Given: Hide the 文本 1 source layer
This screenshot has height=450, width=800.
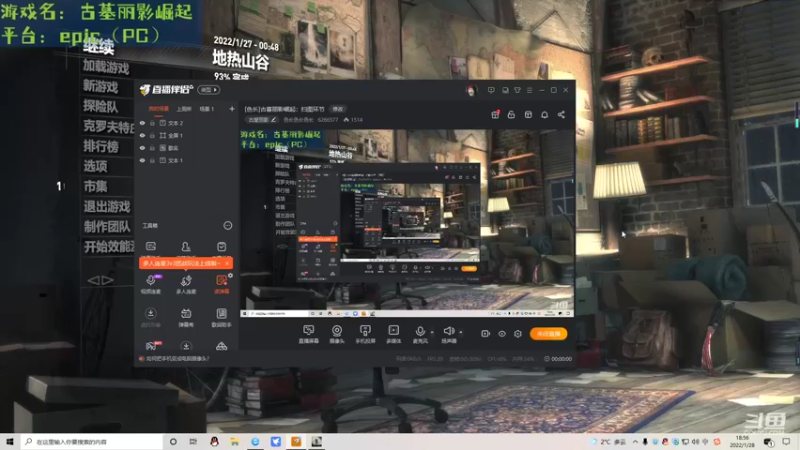Looking at the screenshot, I should tap(142, 160).
